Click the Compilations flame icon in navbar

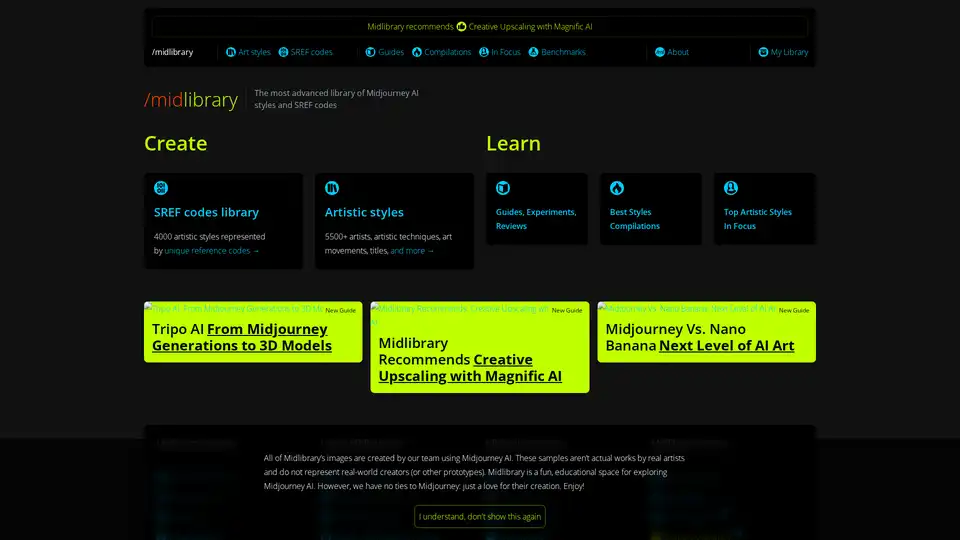[x=417, y=52]
